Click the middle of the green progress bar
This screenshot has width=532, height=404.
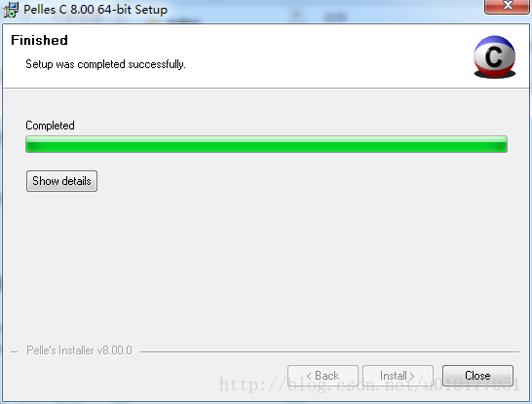(267, 144)
